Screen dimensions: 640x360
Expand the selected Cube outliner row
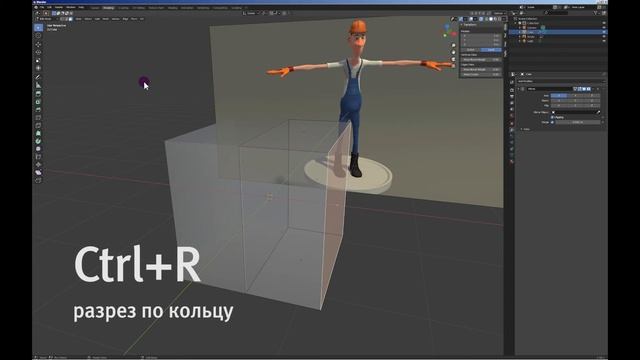(520, 32)
